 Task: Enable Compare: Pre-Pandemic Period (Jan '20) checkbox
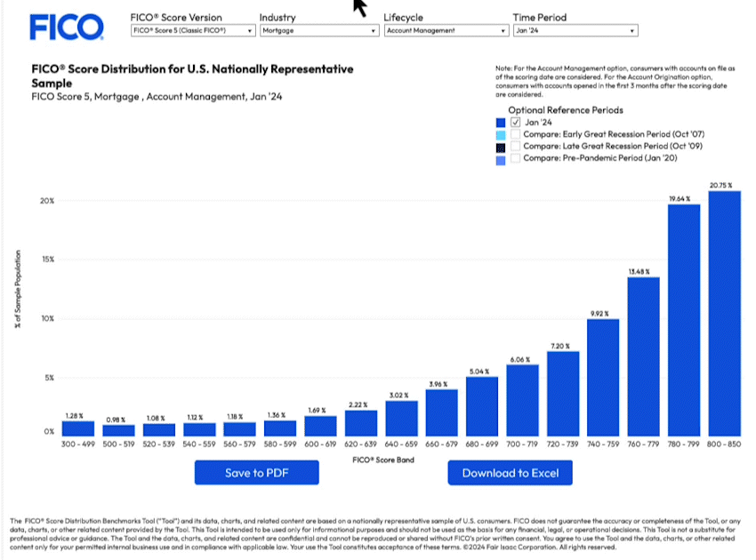(x=515, y=157)
